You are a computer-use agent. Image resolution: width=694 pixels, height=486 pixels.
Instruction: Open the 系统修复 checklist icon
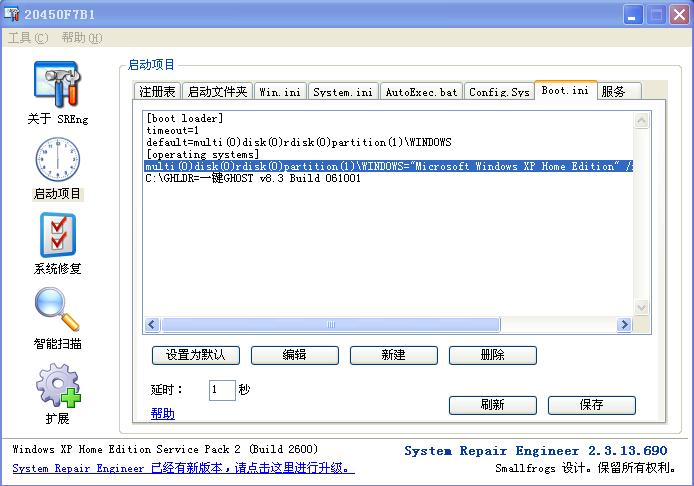(x=58, y=235)
